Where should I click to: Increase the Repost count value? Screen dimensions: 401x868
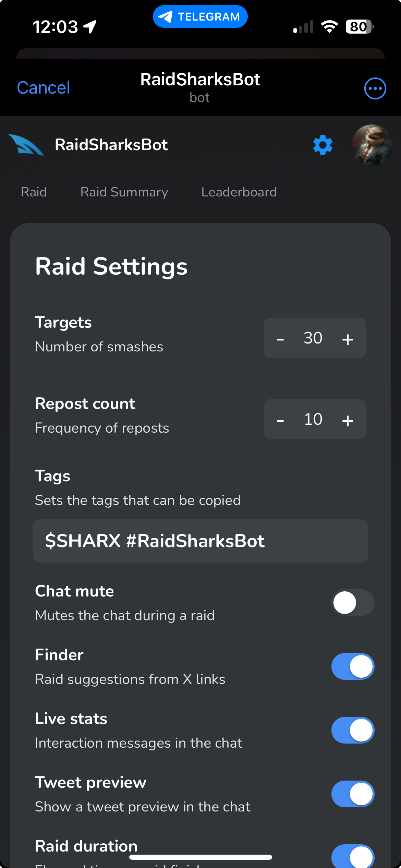(348, 420)
